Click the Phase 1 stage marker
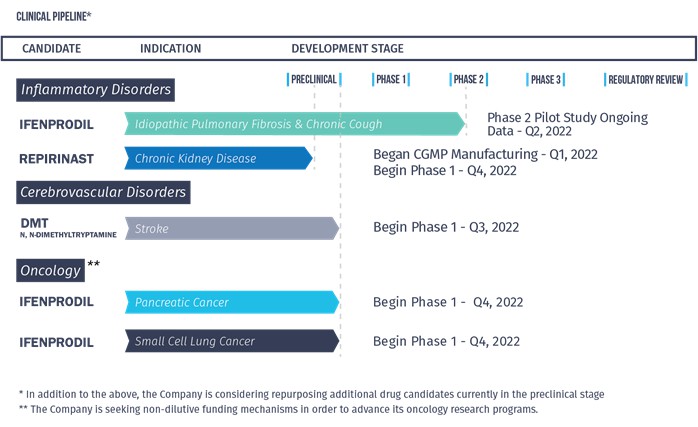This screenshot has width=698, height=427. click(391, 80)
